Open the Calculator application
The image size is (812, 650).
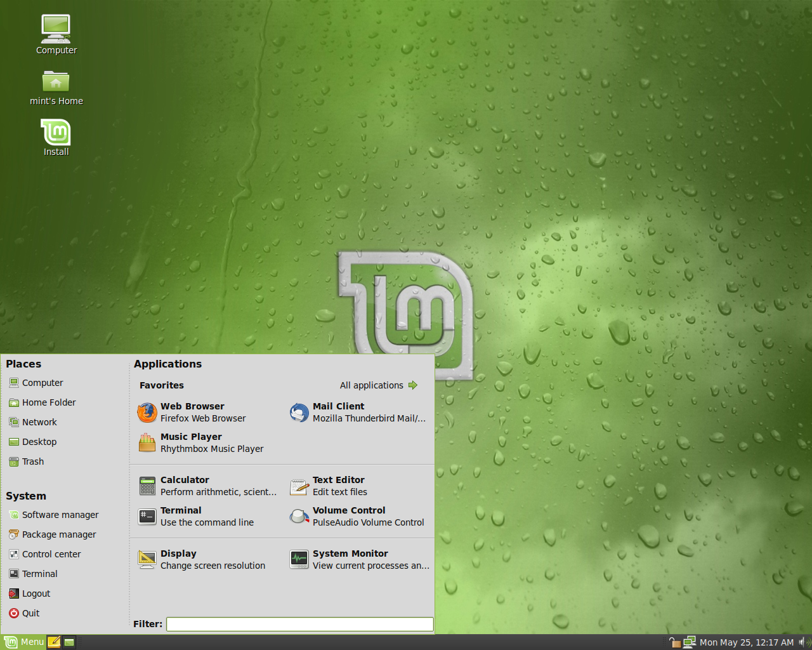[207, 486]
